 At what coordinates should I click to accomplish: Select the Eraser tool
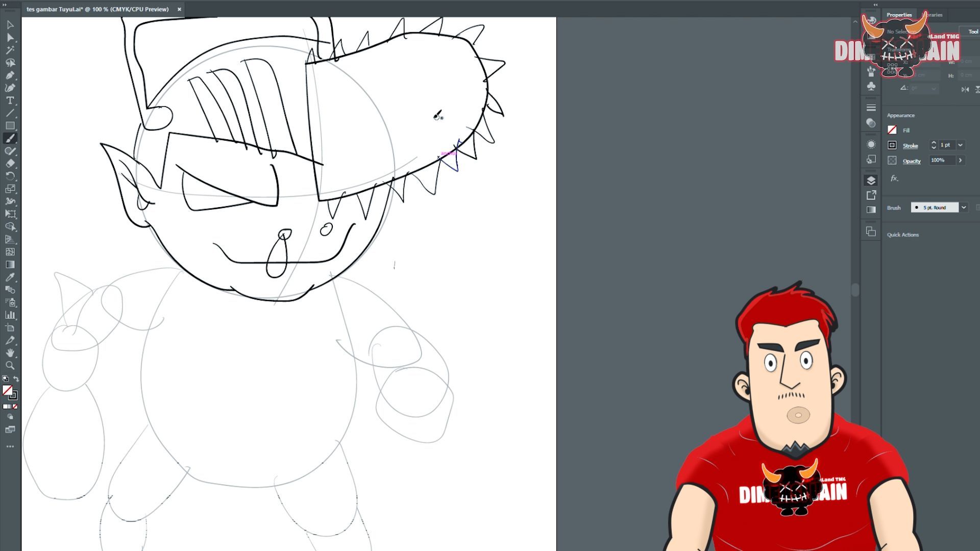(x=10, y=164)
